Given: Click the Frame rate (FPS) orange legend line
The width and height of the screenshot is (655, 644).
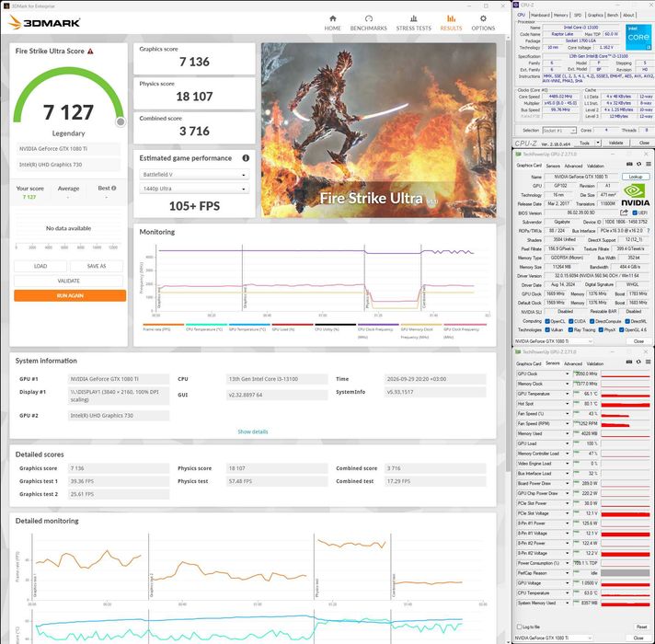Looking at the screenshot, I should click(x=164, y=324).
